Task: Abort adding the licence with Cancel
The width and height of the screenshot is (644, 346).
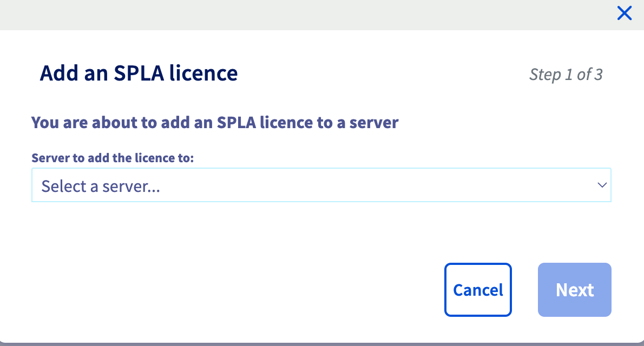Action: [478, 290]
